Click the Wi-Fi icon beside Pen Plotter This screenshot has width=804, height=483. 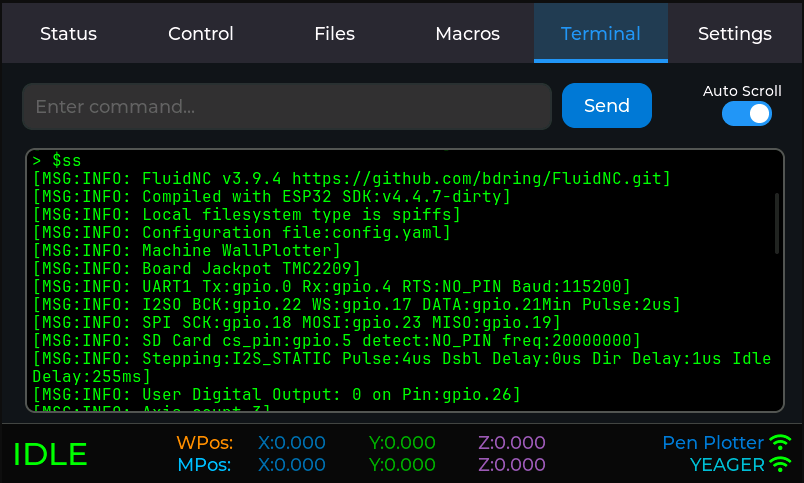(780, 442)
